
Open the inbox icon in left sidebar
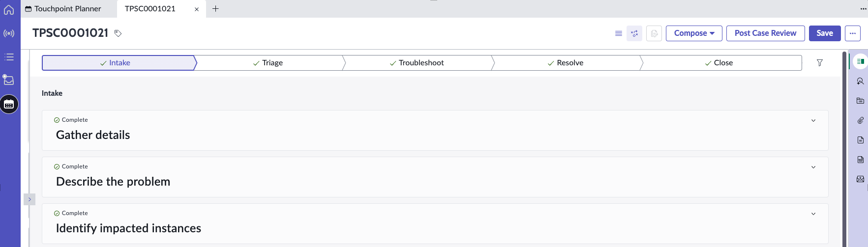coord(8,80)
